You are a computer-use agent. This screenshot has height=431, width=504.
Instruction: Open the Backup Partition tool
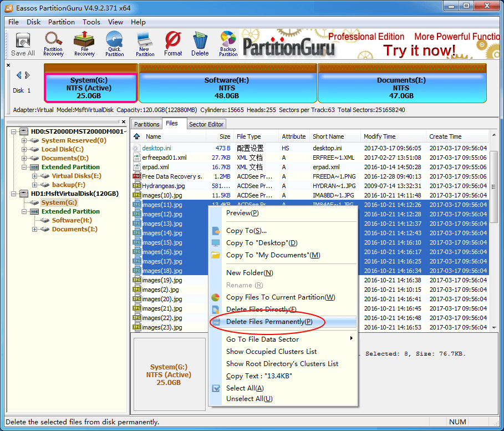coord(228,44)
